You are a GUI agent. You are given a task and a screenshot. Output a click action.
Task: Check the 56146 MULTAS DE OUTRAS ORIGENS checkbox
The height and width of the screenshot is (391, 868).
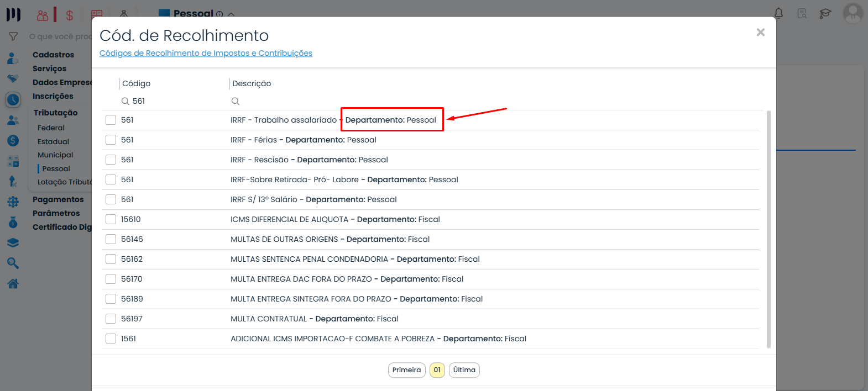pos(111,239)
